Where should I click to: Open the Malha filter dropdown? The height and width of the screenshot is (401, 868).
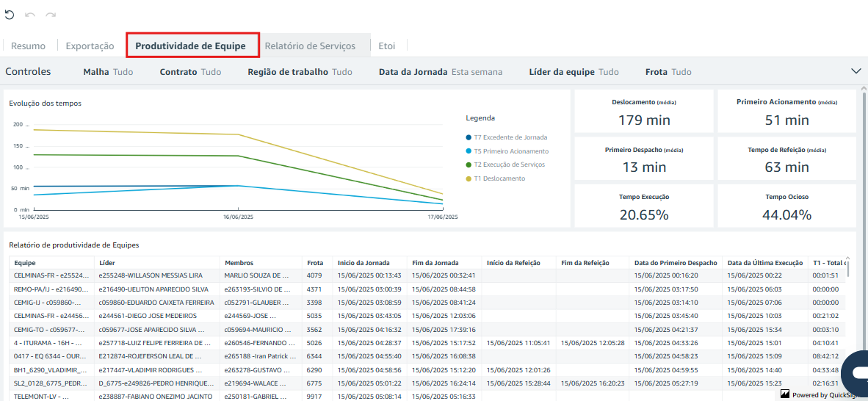[x=108, y=72]
